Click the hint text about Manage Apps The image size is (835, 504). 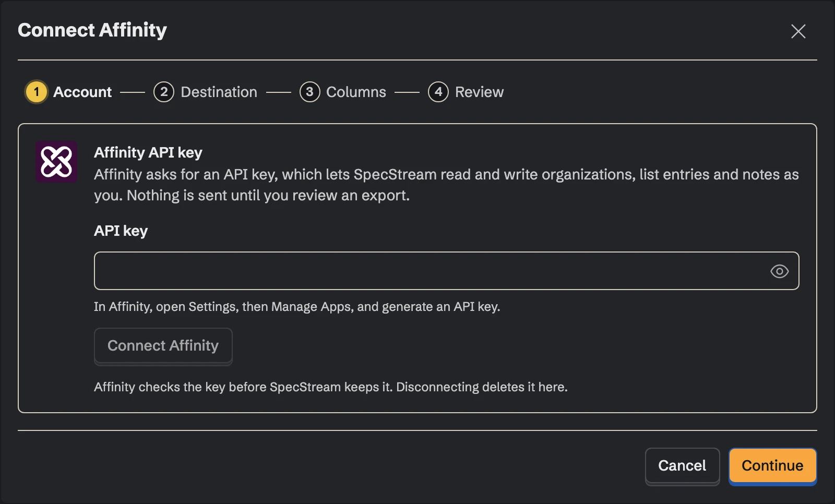pyautogui.click(x=297, y=307)
